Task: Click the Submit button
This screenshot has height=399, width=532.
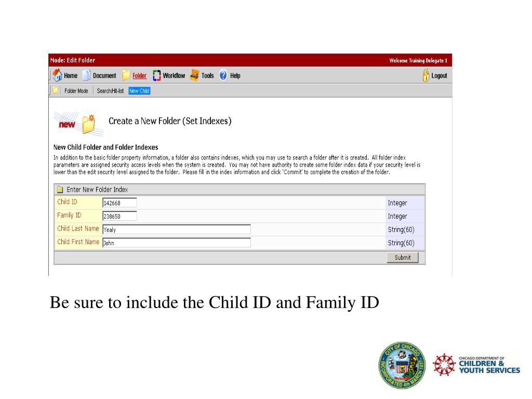Action: pyautogui.click(x=403, y=258)
